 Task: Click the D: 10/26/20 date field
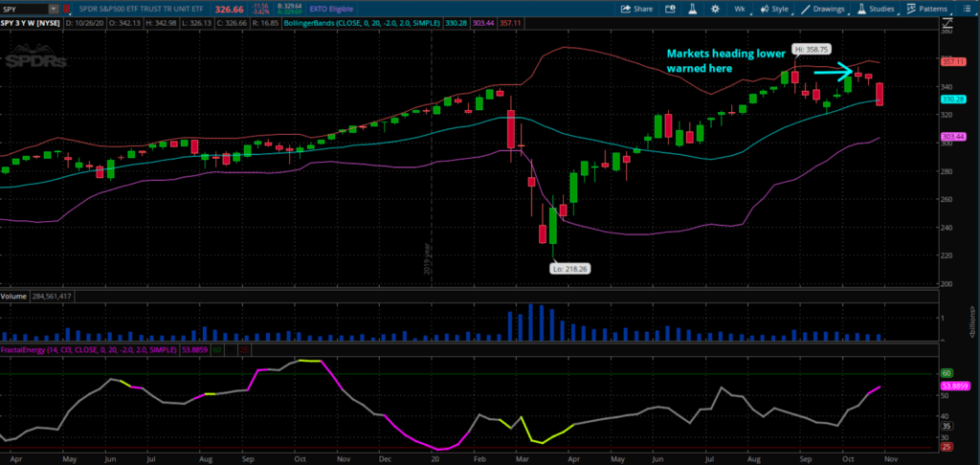pos(86,23)
